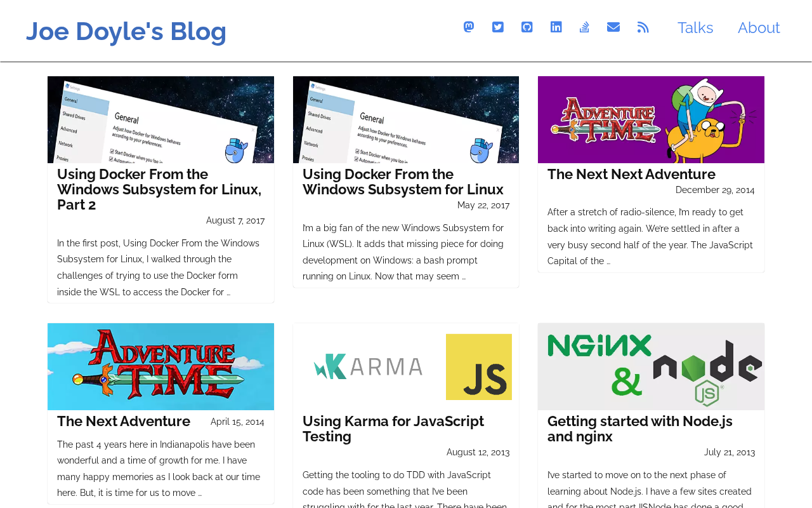Screen dimensions: 812x508
Task: Click the excerpt starting 'In the first post'
Action: pyautogui.click(x=160, y=267)
